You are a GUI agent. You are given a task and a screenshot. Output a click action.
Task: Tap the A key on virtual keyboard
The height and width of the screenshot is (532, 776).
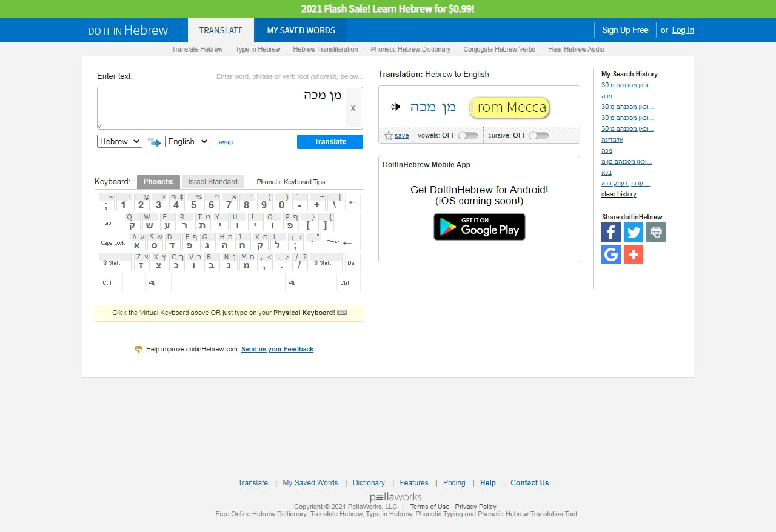coord(138,242)
